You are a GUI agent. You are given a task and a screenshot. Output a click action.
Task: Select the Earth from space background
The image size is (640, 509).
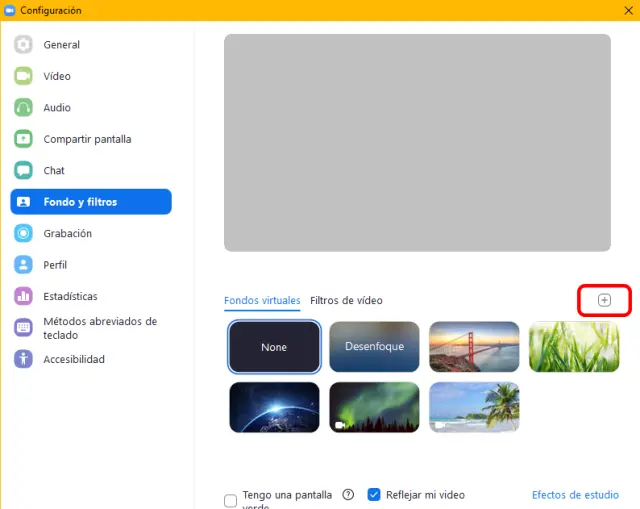pyautogui.click(x=274, y=407)
